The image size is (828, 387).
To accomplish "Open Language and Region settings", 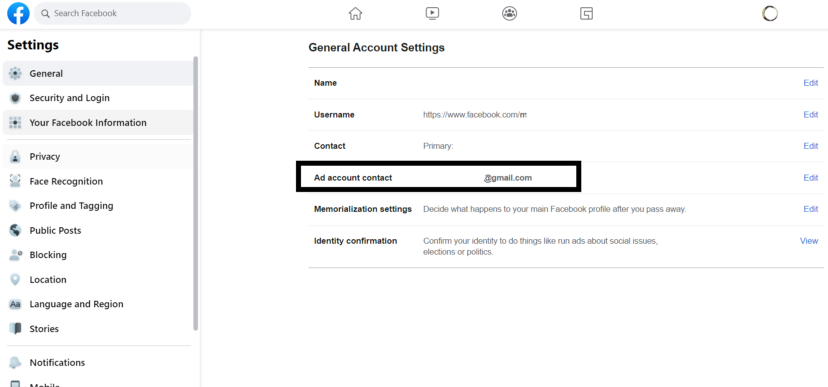I will 98,304.
